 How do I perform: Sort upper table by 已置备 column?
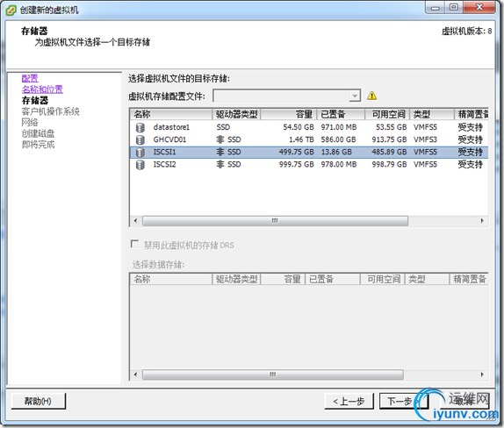(x=341, y=114)
